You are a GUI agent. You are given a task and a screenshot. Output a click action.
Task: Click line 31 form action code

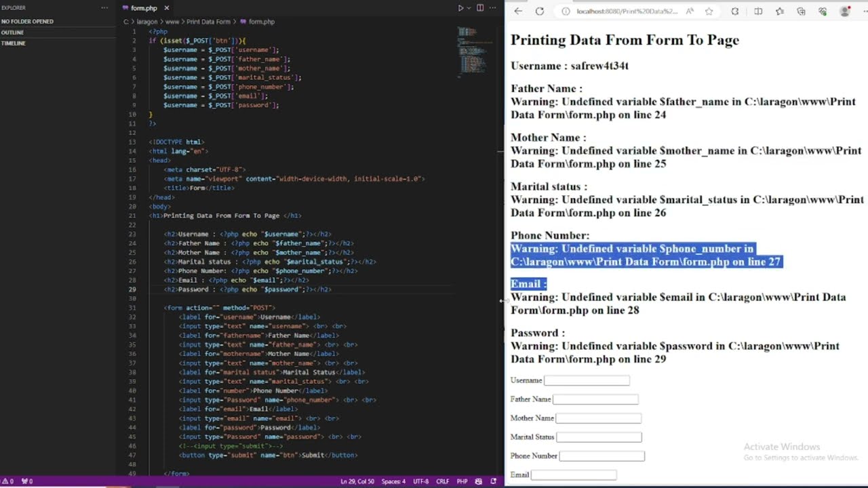219,308
